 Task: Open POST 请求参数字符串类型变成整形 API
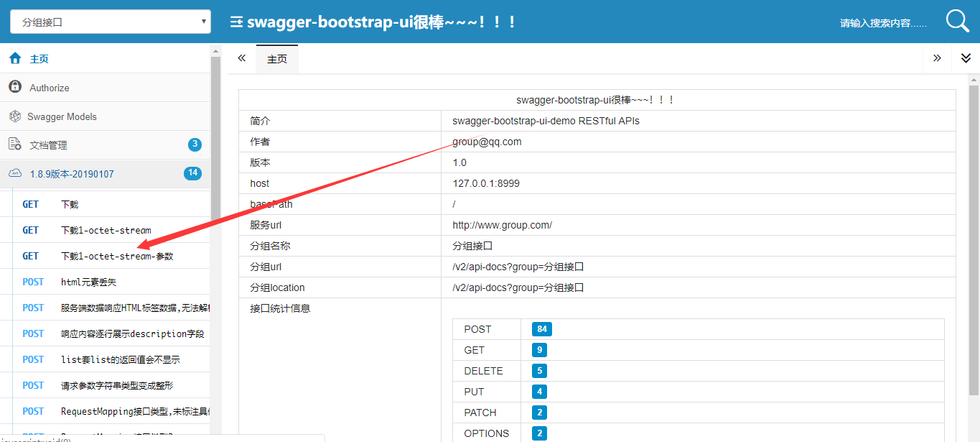[x=105, y=385]
